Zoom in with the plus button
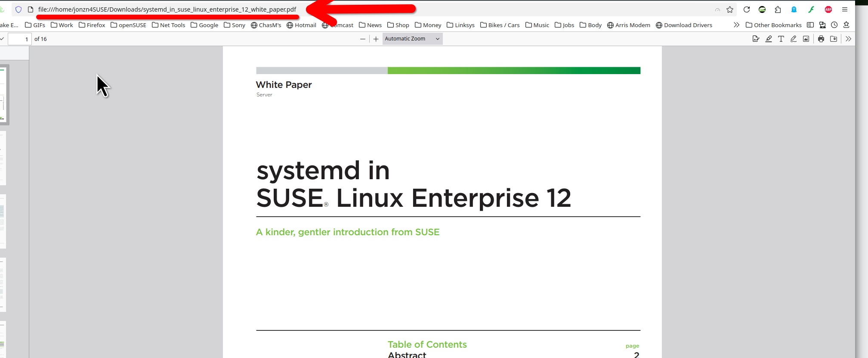Screen dimensions: 868x358 pyautogui.click(x=376, y=39)
